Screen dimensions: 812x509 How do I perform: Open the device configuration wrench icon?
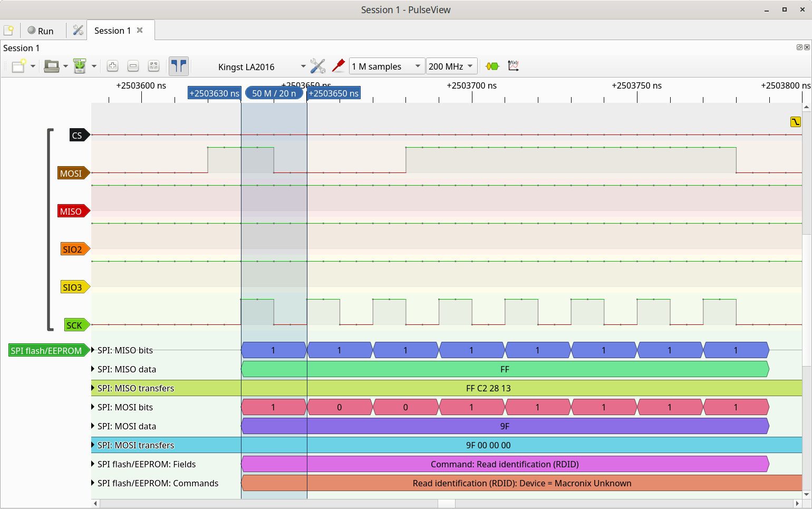pyautogui.click(x=318, y=66)
